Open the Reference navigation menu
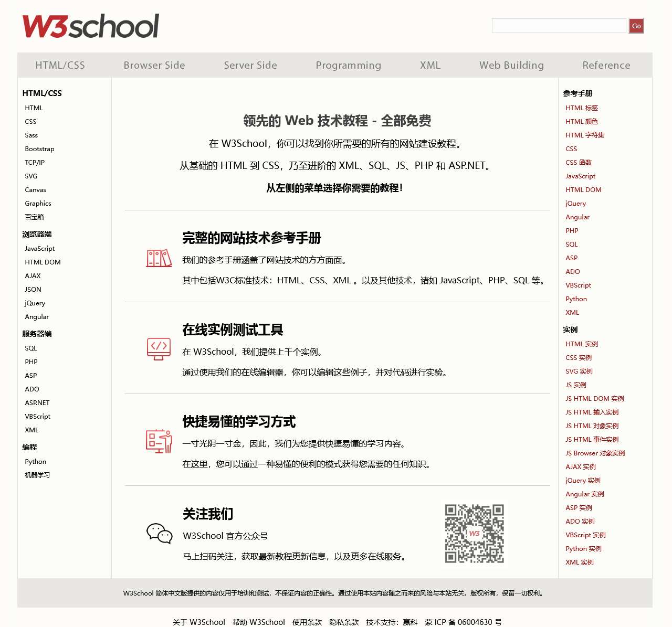 606,65
